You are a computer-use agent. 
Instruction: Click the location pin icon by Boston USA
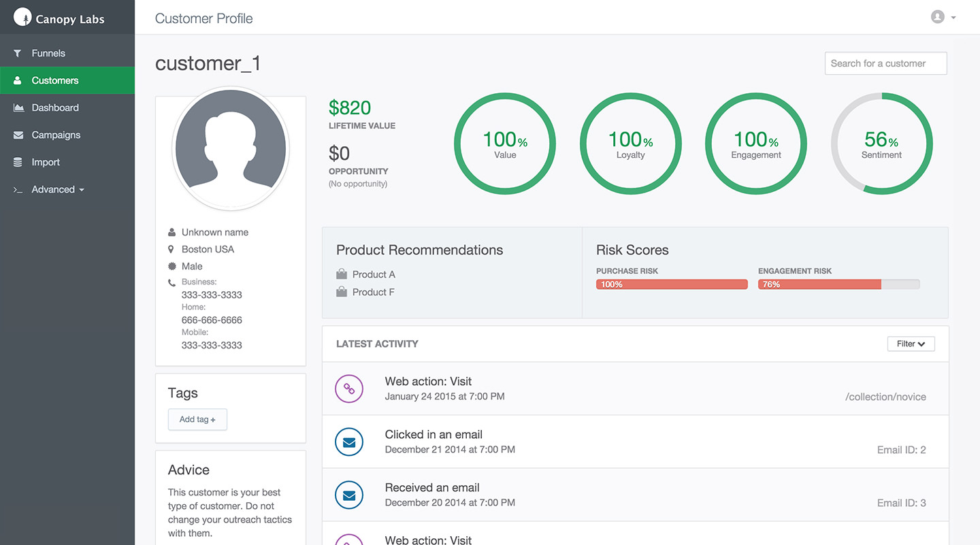171,249
